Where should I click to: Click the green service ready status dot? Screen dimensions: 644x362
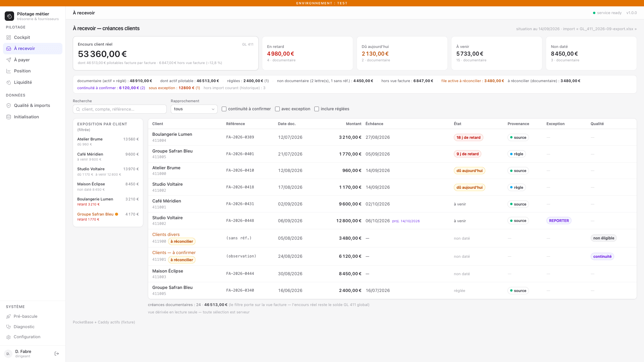tap(594, 13)
